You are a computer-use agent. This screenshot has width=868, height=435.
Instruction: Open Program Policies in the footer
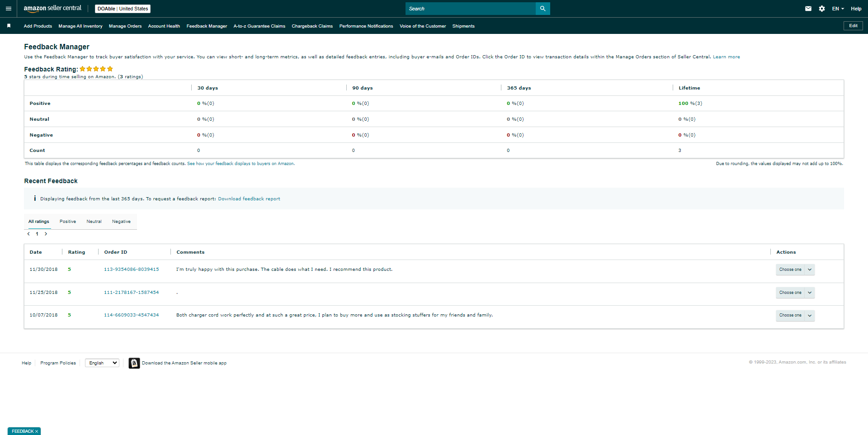58,363
